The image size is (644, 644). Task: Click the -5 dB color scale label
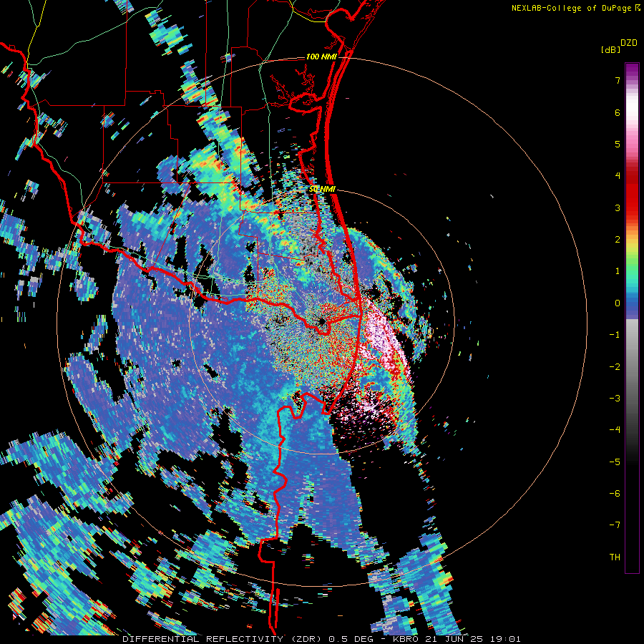tap(615, 462)
